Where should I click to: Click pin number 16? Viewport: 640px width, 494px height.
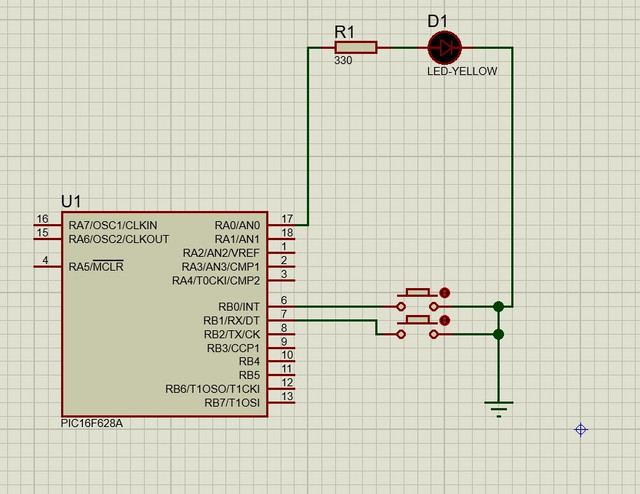pyautogui.click(x=42, y=219)
